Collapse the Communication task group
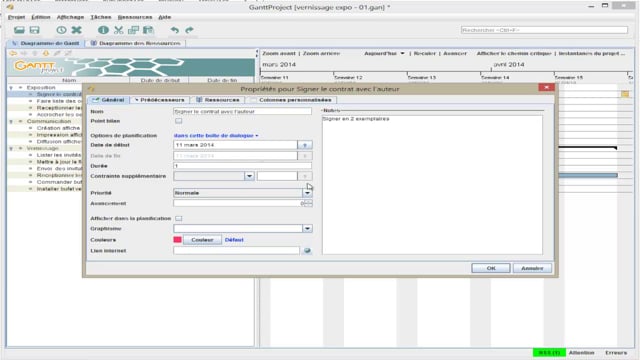The image size is (640, 360). (11, 121)
